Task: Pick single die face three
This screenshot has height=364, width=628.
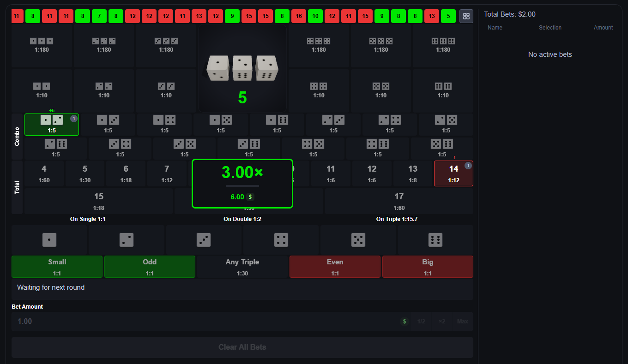Action: pos(204,240)
